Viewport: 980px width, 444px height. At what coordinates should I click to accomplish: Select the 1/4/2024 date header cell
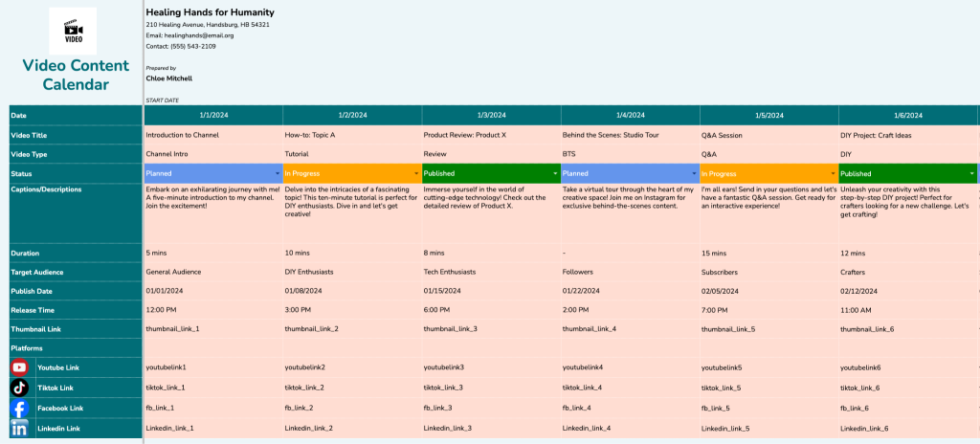(630, 115)
